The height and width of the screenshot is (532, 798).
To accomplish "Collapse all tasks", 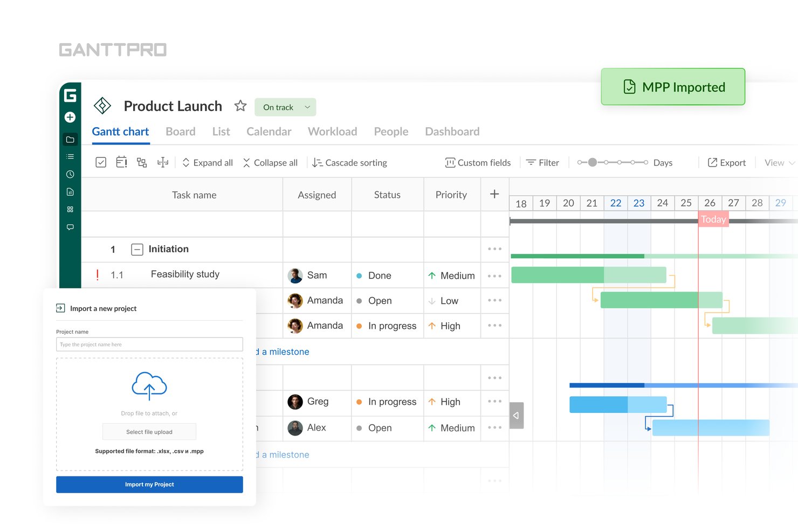I will [270, 163].
